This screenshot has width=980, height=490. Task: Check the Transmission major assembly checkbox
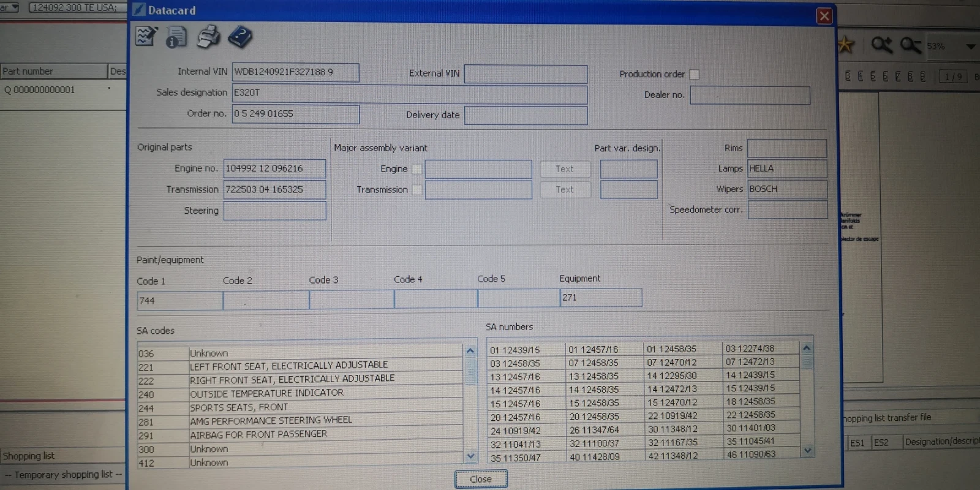point(417,190)
